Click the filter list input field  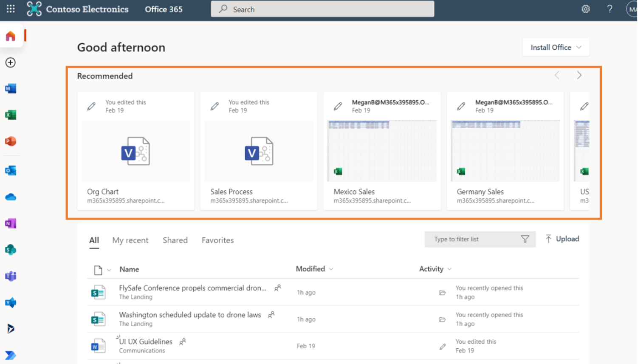point(471,239)
